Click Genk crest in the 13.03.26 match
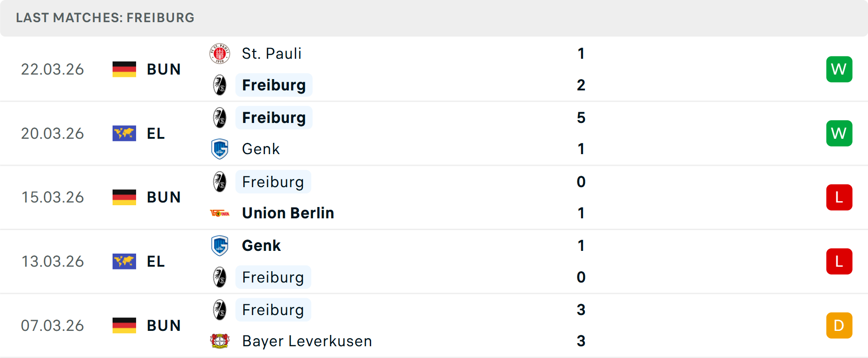 (220, 246)
